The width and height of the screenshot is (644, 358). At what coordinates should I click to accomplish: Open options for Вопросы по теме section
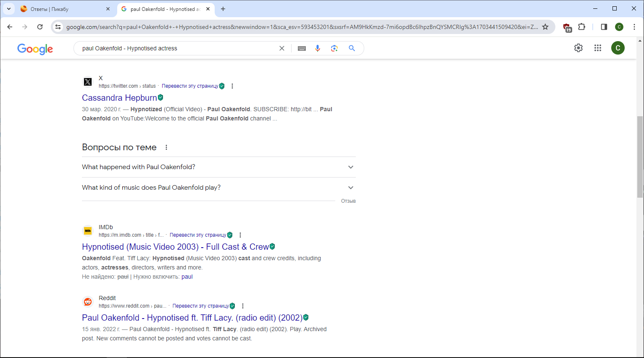pyautogui.click(x=166, y=147)
